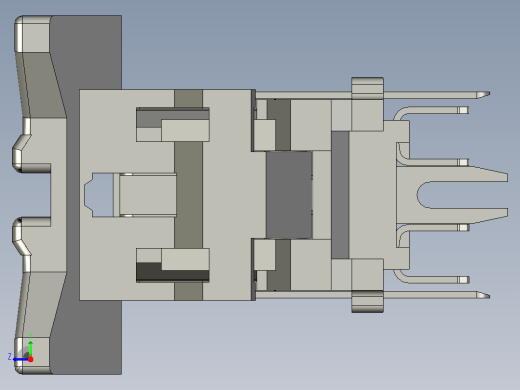Screen dimensions: 520x390
Task: Select the bottom clip bracket on lower pin
Action: tap(367, 301)
